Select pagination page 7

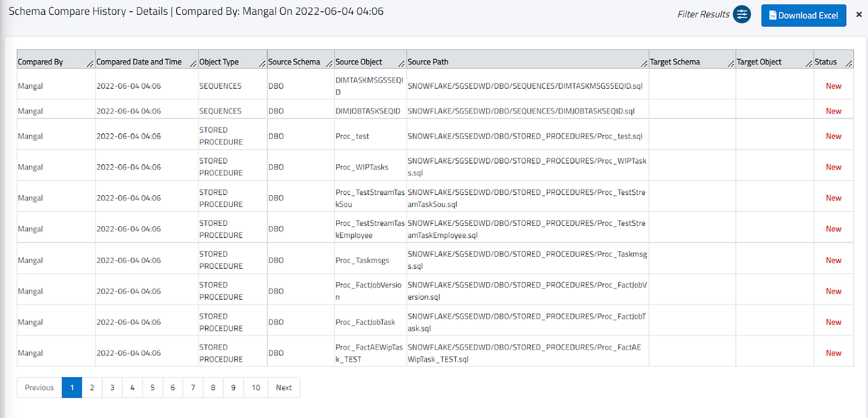point(193,388)
